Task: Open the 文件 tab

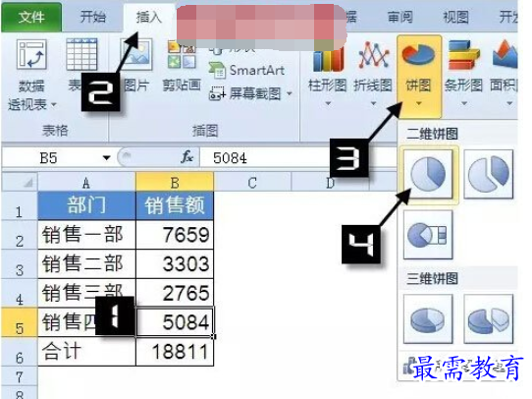Action: pyautogui.click(x=31, y=17)
